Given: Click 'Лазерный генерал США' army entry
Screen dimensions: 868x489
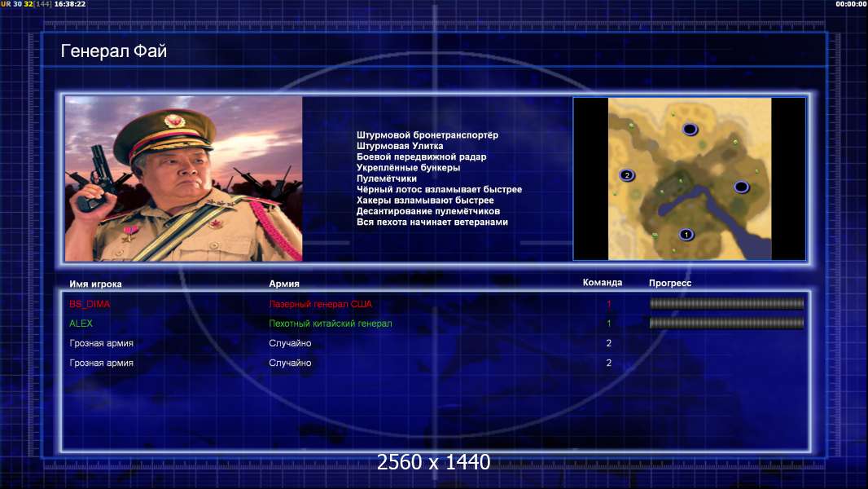Looking at the screenshot, I should 321,304.
